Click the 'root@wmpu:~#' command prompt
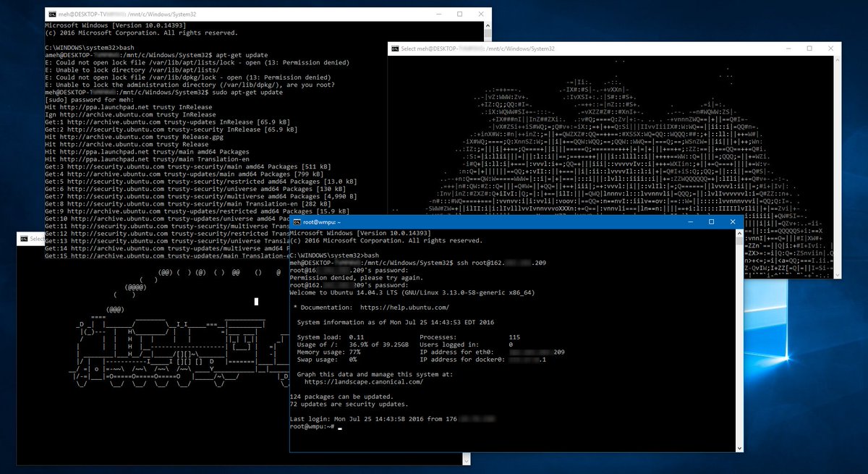868x474 pixels. [312, 428]
